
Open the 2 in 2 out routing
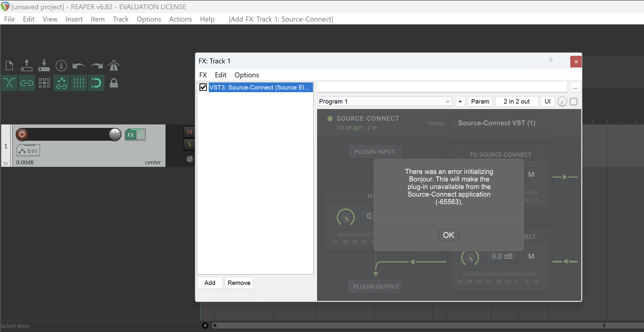(516, 101)
